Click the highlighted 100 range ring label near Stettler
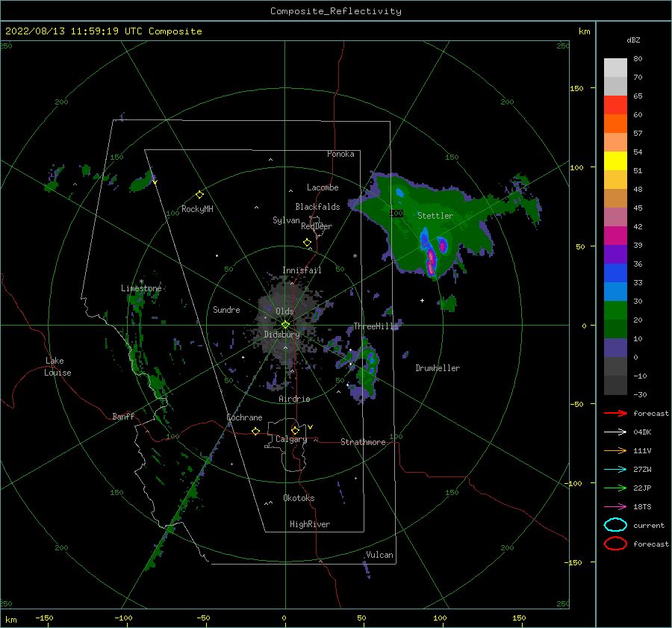 click(x=396, y=213)
